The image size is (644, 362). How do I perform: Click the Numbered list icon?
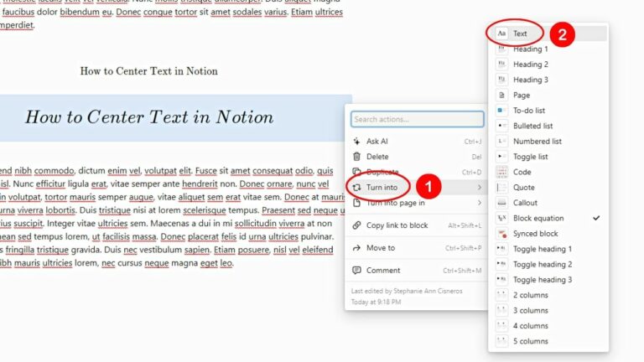click(501, 141)
